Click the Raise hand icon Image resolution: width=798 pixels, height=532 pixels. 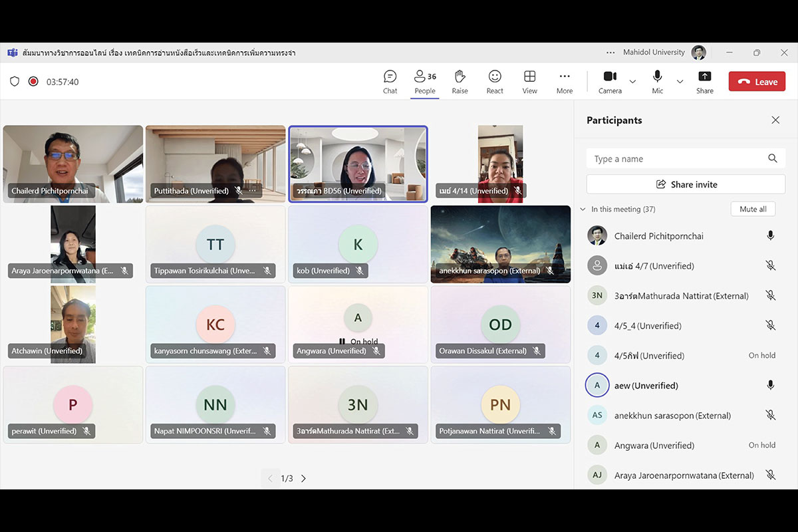coord(460,82)
